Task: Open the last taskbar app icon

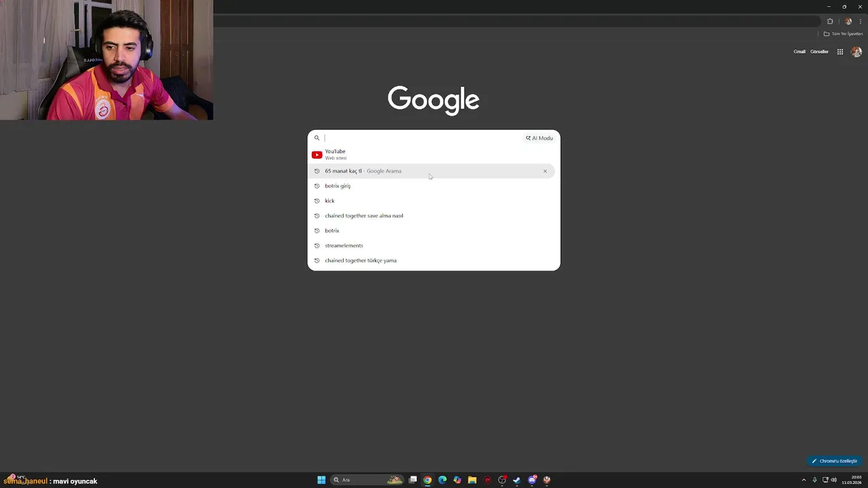Action: [547, 480]
